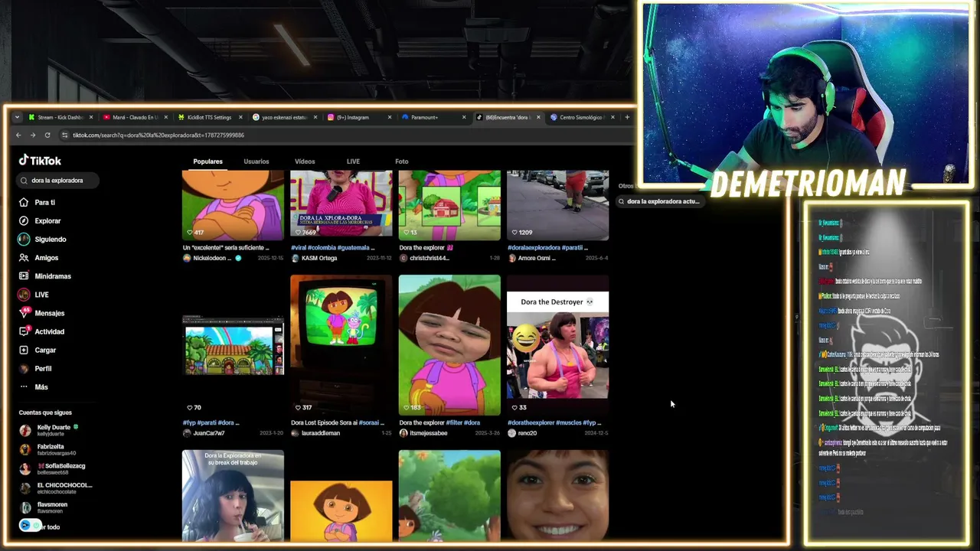The width and height of the screenshot is (980, 551).
Task: Open the Dora the Destroyer video
Action: pyautogui.click(x=557, y=345)
